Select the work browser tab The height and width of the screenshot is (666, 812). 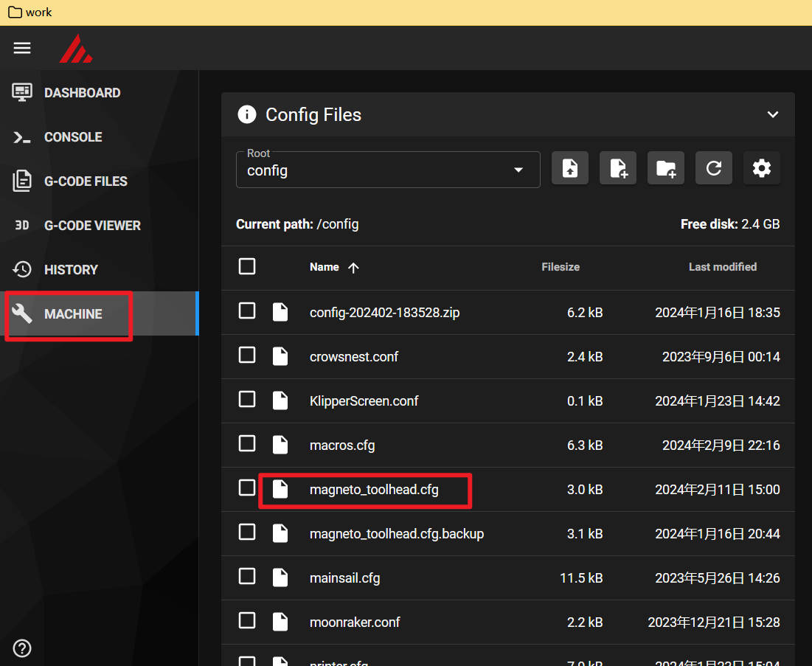tap(30, 12)
